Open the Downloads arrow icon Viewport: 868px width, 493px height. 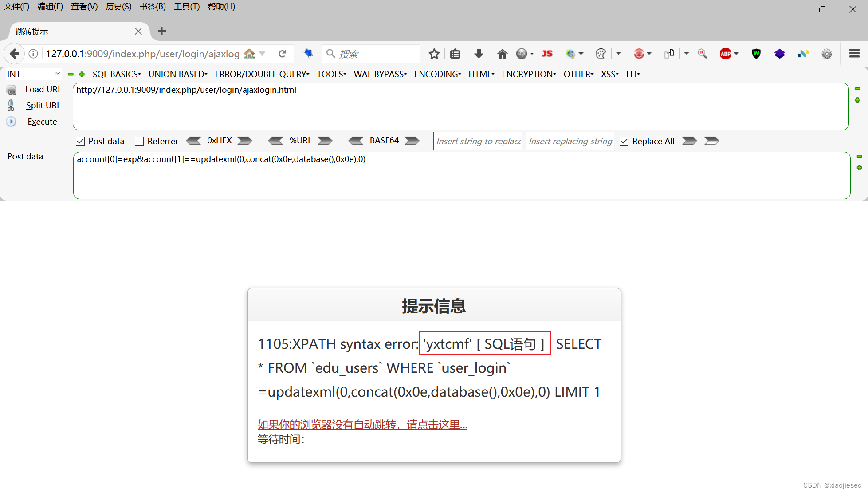(x=479, y=54)
